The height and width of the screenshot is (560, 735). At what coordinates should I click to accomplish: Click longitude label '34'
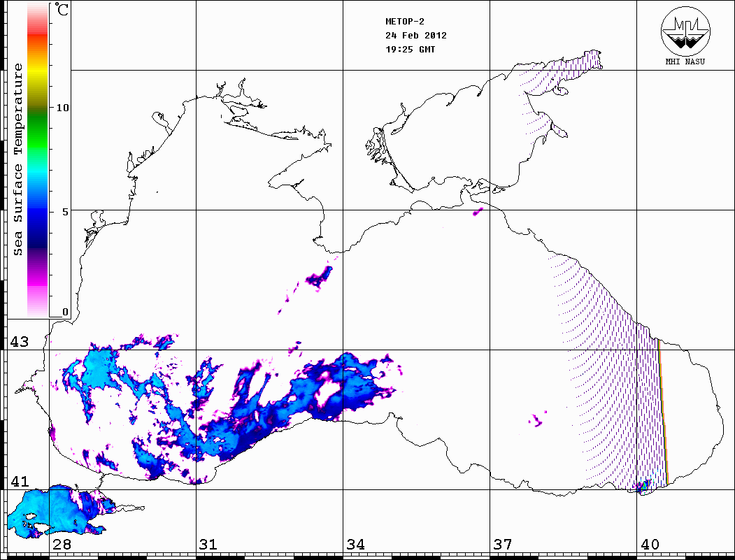355,544
